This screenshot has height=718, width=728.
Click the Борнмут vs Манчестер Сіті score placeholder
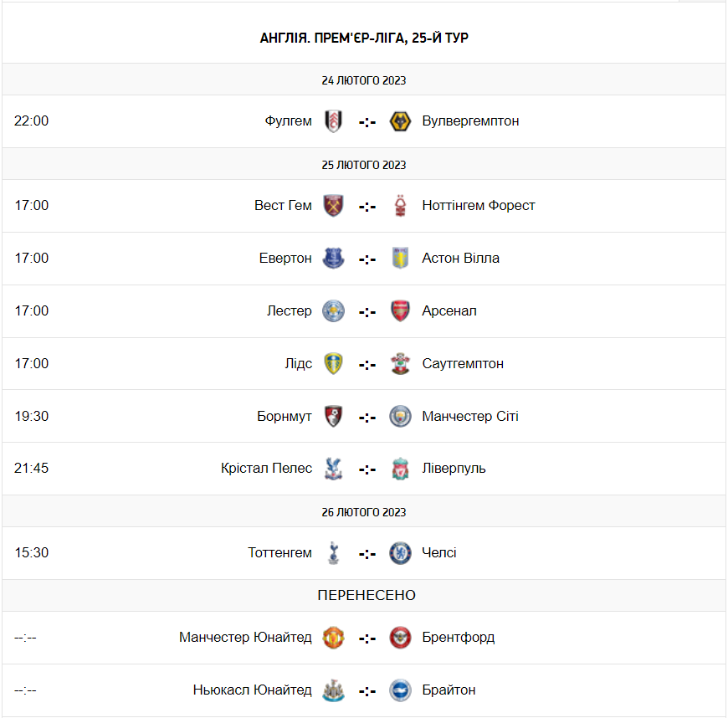tap(367, 418)
